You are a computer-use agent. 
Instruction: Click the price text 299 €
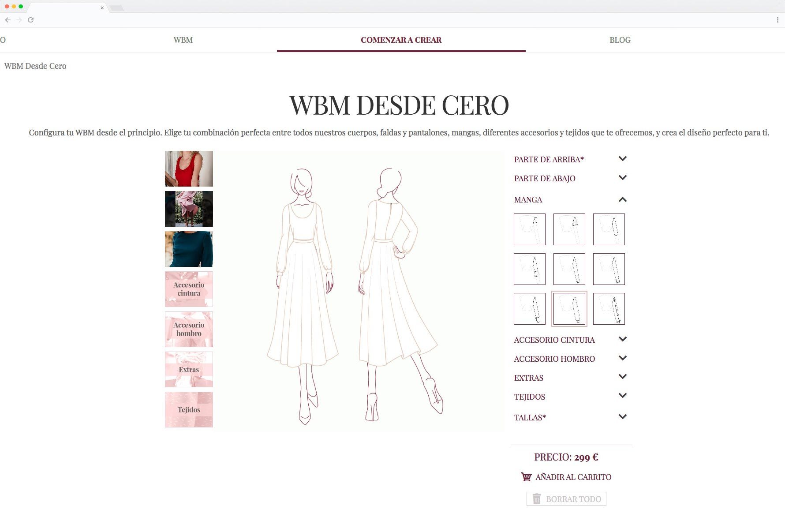tap(586, 457)
